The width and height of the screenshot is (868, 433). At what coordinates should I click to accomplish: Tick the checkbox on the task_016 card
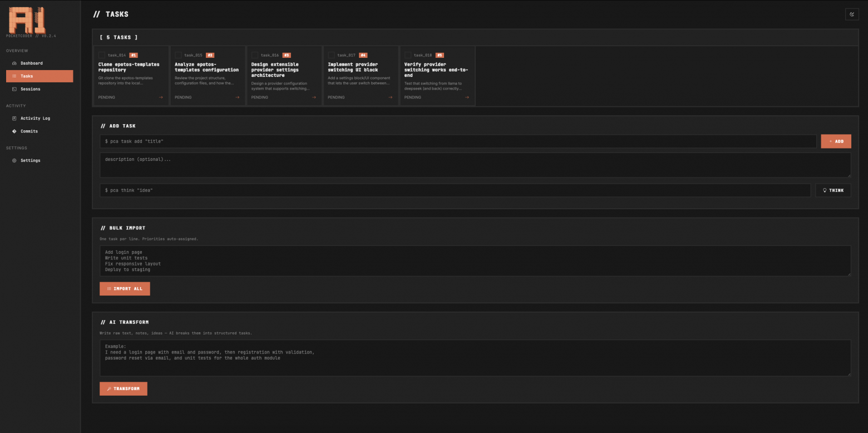click(255, 55)
